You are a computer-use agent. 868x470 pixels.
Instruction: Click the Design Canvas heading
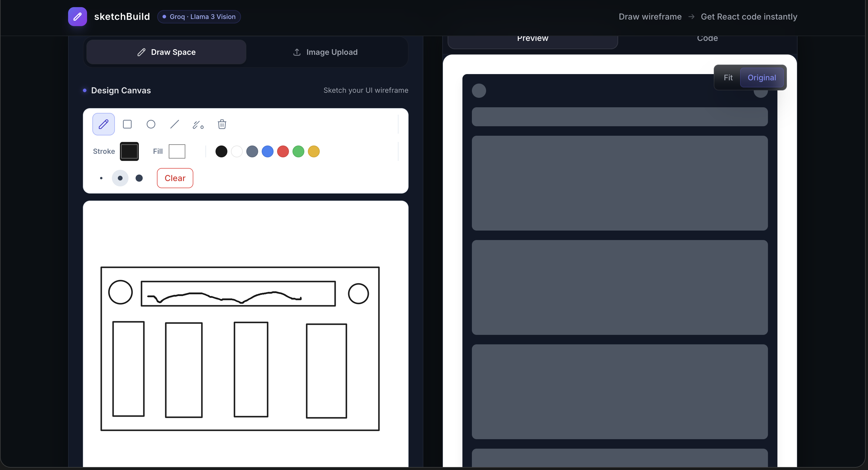pos(121,90)
